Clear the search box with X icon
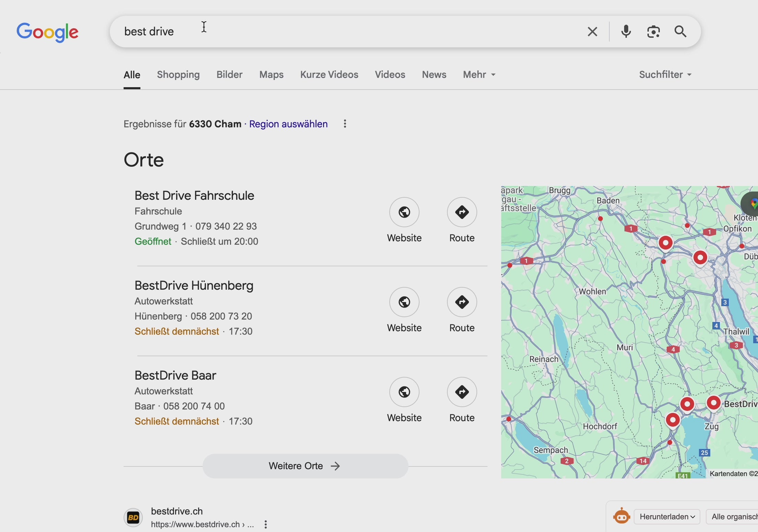 click(592, 32)
